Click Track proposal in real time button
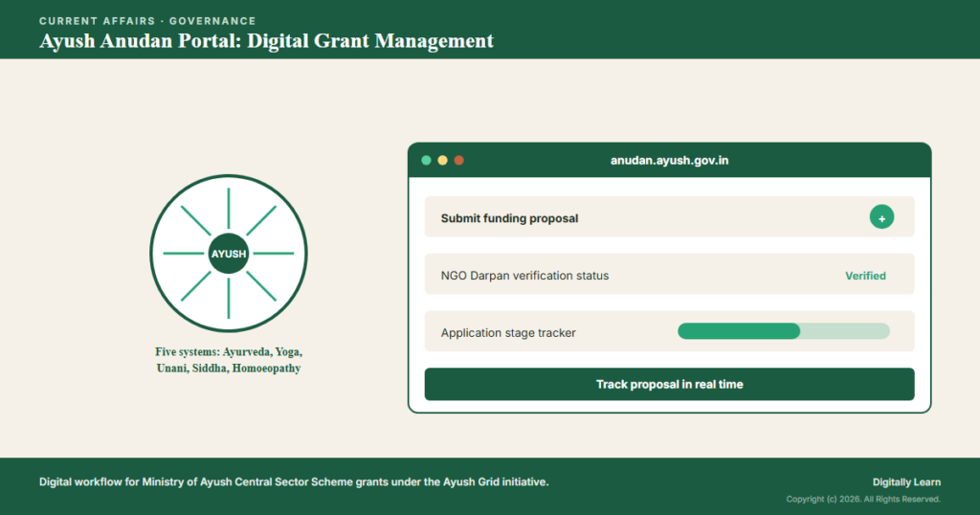The image size is (980, 515). (669, 384)
